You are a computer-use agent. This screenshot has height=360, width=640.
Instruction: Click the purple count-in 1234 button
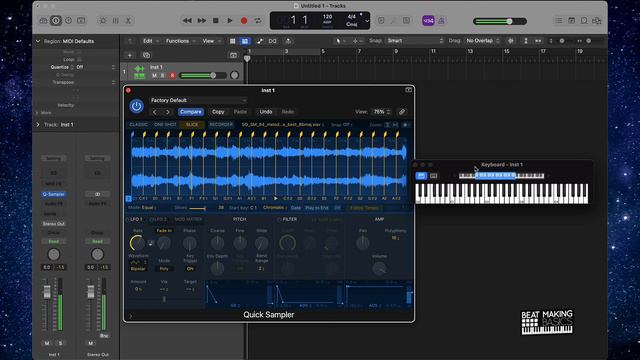point(428,20)
